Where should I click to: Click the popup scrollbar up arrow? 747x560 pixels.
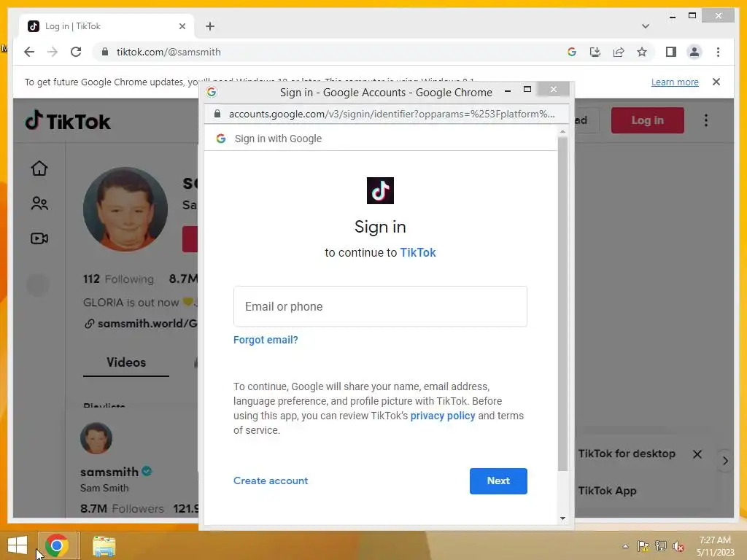pos(562,131)
